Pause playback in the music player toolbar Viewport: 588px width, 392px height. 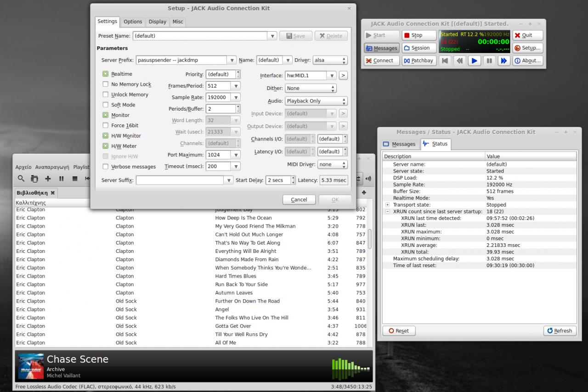point(61,179)
